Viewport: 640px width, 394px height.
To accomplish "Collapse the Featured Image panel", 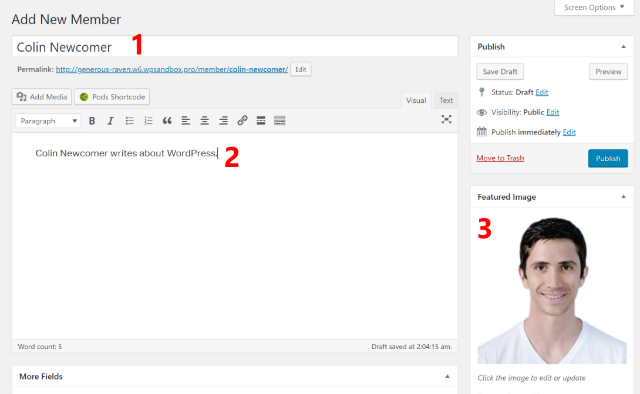I will [624, 197].
